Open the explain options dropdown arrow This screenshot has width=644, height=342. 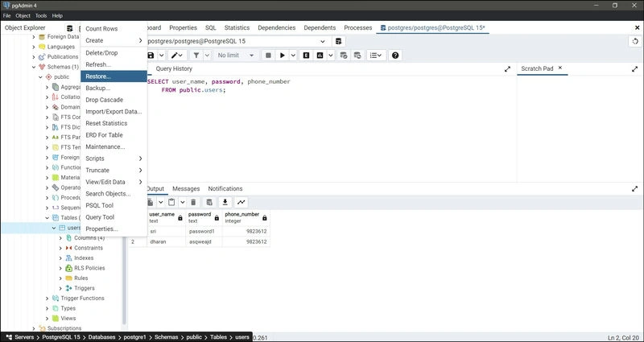tap(331, 56)
